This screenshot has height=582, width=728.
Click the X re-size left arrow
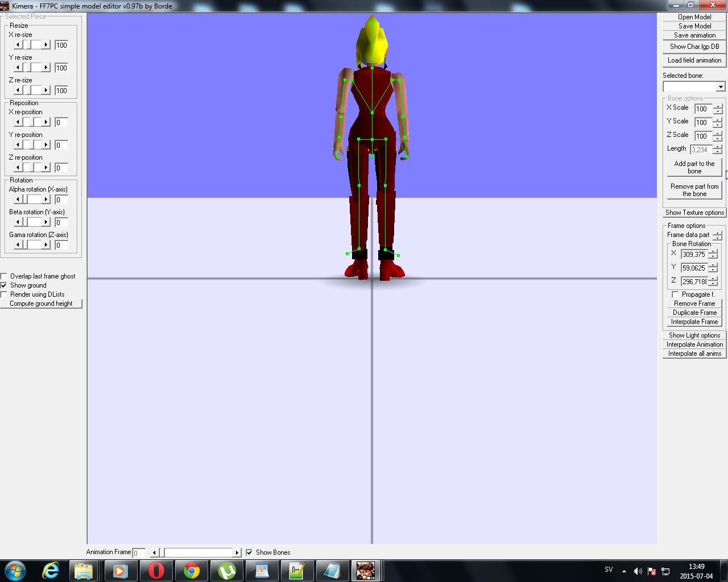coord(18,44)
